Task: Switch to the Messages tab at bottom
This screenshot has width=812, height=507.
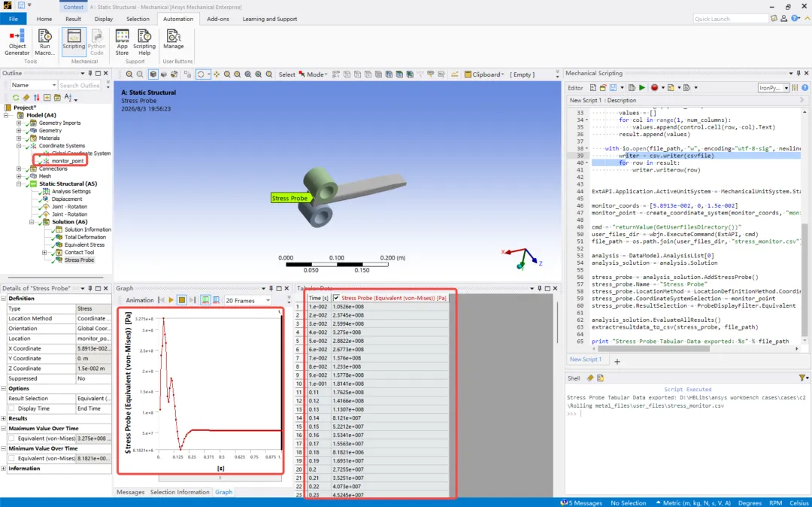Action: point(131,492)
